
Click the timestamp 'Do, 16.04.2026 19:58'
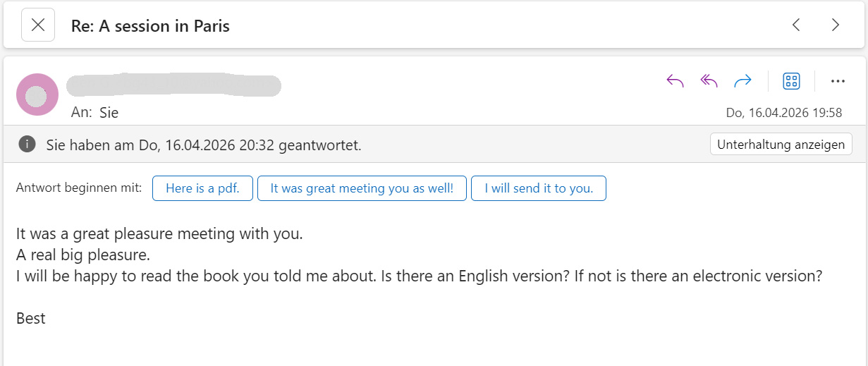[784, 113]
